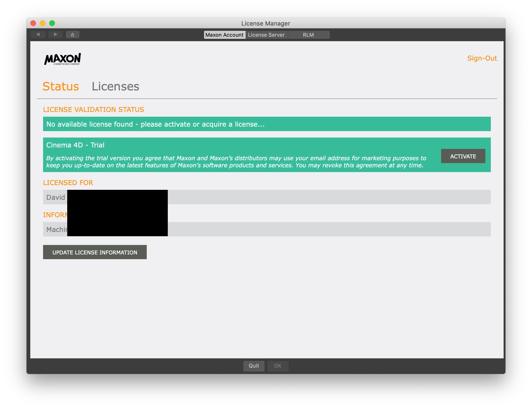
Task: Minimize the License Manager window
Action: (43, 23)
